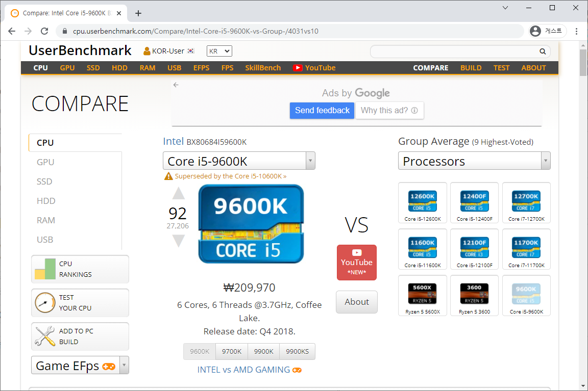
Task: Select the Core i5-12600K chip icon
Action: (423, 201)
